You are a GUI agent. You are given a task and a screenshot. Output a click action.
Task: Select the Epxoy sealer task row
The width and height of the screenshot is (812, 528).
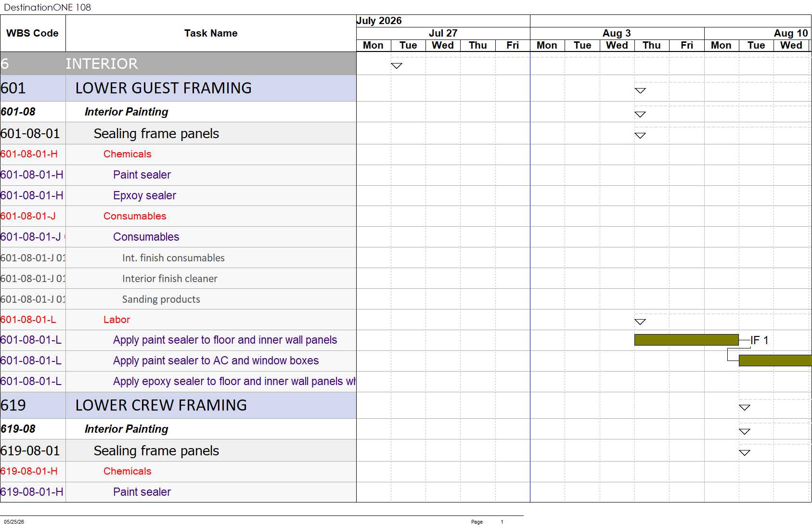coord(178,195)
